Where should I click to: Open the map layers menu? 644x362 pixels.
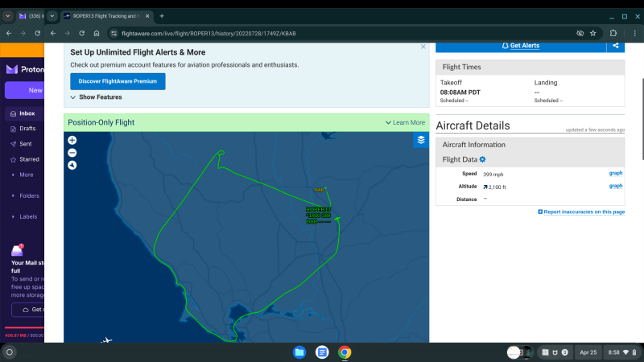coord(421,140)
